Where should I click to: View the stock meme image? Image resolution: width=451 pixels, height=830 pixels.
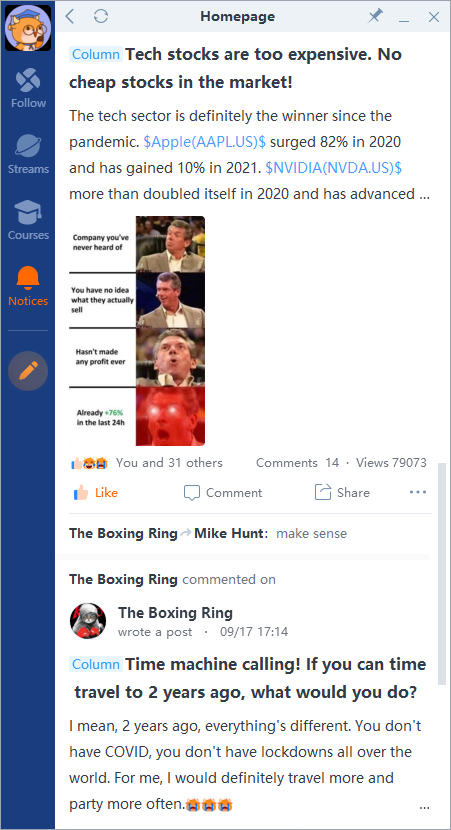pyautogui.click(x=137, y=331)
